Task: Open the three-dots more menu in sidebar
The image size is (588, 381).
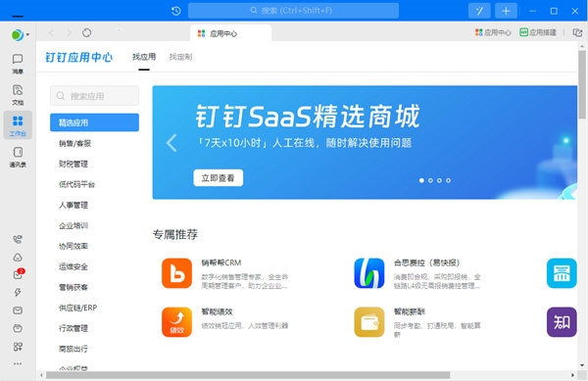Action: 18,363
